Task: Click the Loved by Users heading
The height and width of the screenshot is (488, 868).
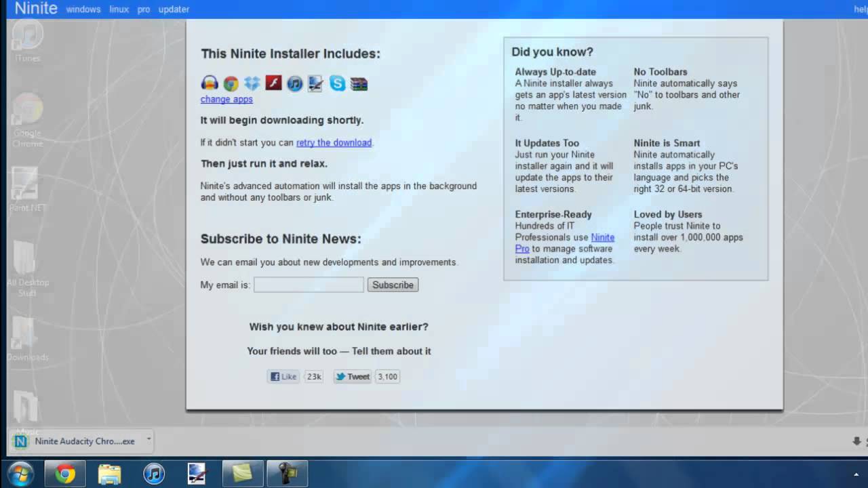Action: pyautogui.click(x=668, y=214)
